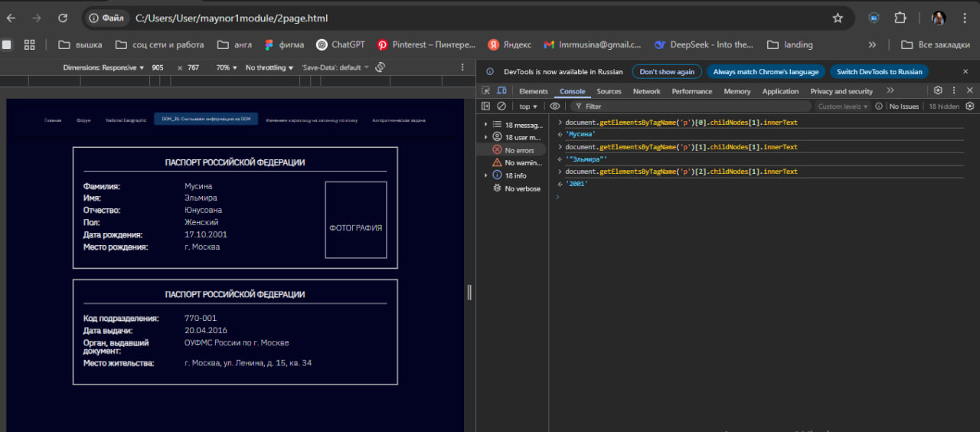Image resolution: width=980 pixels, height=432 pixels.
Task: Clear the console with the clear icon
Action: click(x=501, y=106)
